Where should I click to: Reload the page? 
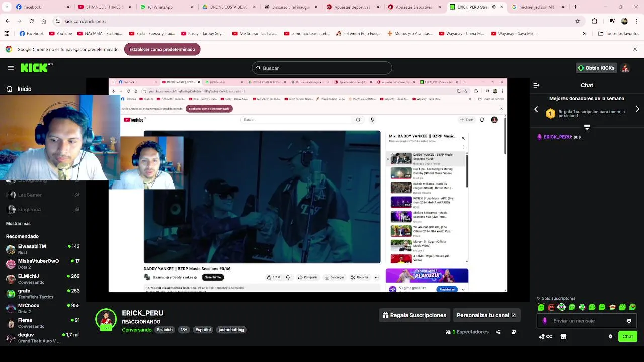(x=32, y=21)
